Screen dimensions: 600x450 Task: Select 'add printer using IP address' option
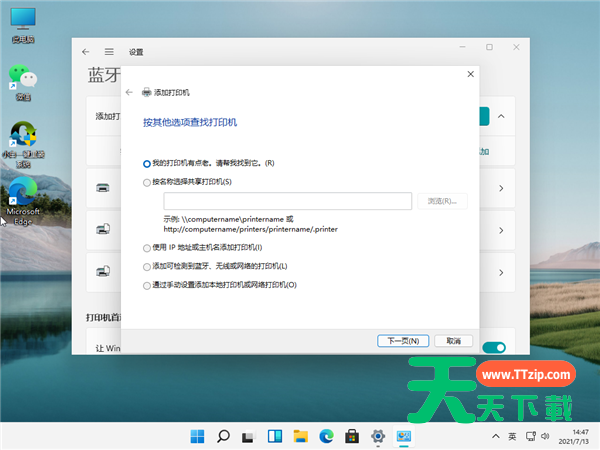click(x=147, y=247)
